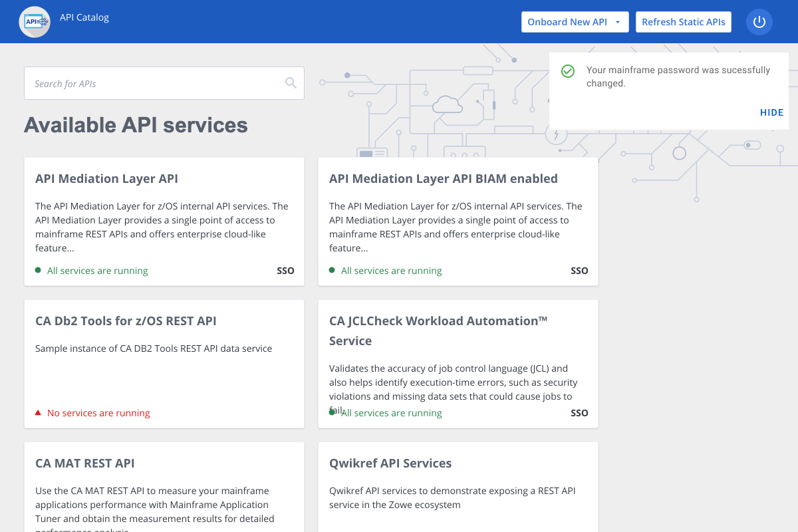Click green status dot on API Mediation Layer API
Image resolution: width=798 pixels, height=532 pixels.
(38, 270)
